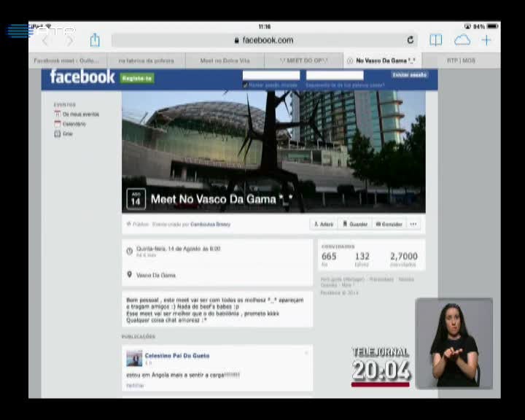This screenshot has height=420, width=525.
Task: Click the green Regista-te button
Action: (x=137, y=78)
